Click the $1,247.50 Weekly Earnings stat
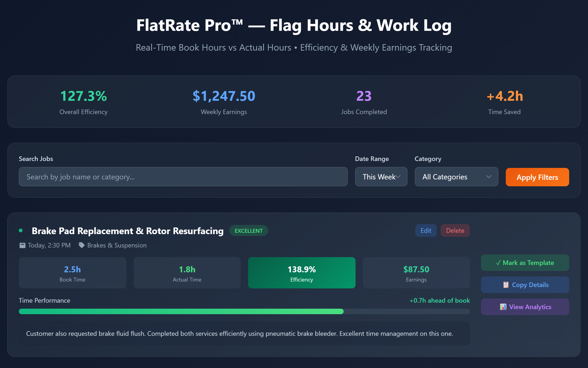588x368 pixels. point(224,102)
